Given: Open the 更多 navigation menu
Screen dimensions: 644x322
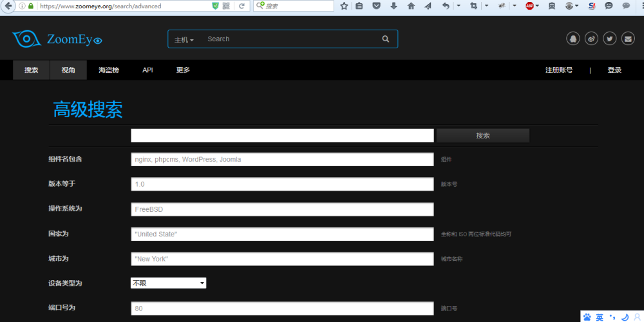Looking at the screenshot, I should point(183,70).
